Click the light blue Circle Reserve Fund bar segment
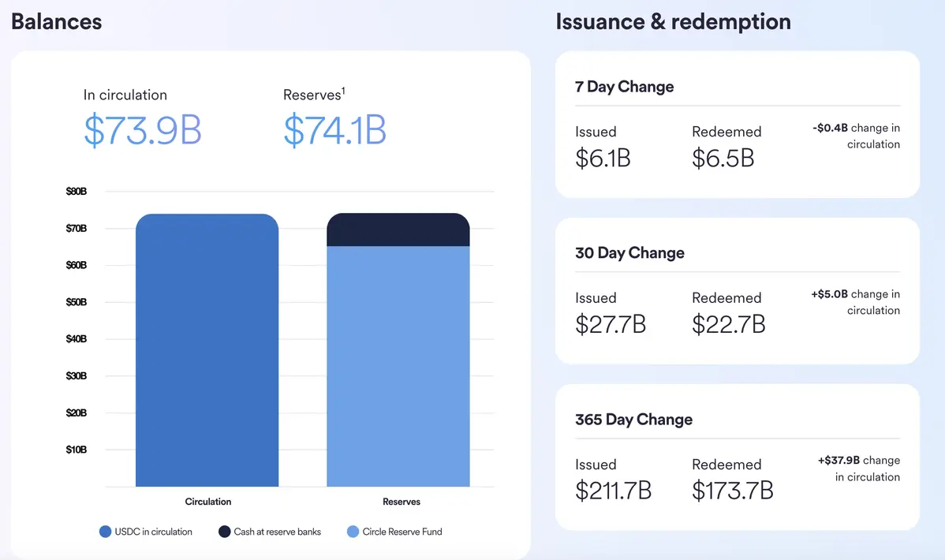945x560 pixels. (398, 367)
